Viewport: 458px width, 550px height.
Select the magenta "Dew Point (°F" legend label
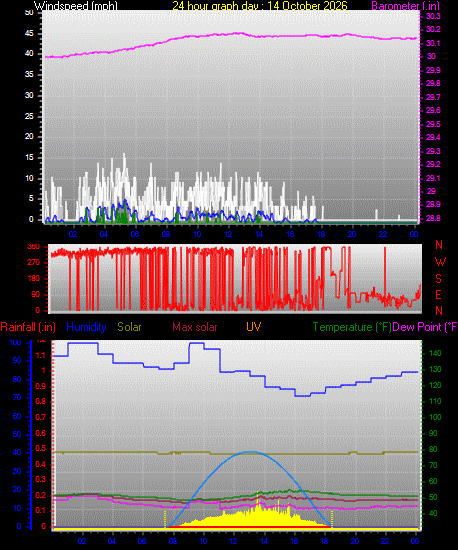[x=425, y=327]
